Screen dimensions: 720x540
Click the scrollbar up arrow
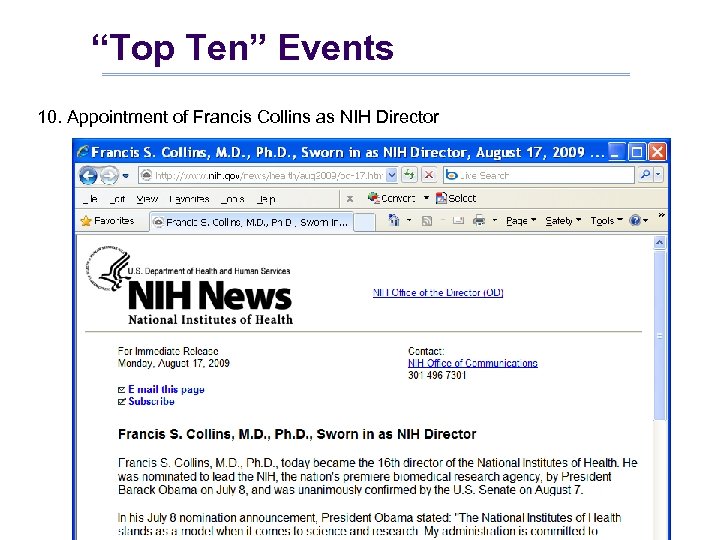[x=659, y=242]
